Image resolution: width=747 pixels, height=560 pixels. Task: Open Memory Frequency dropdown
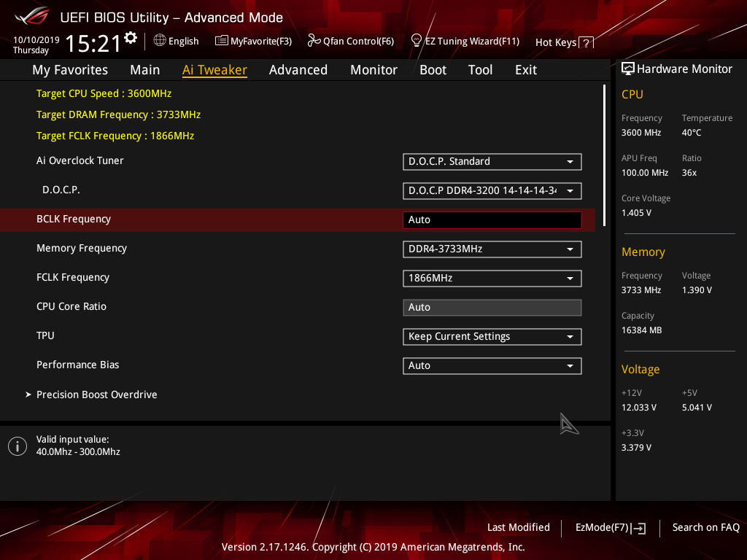point(492,249)
